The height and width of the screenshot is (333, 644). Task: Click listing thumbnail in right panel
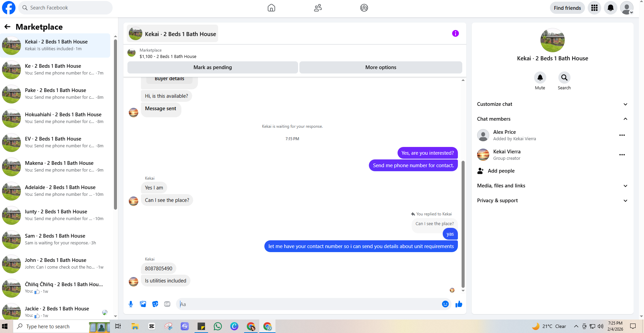(553, 40)
